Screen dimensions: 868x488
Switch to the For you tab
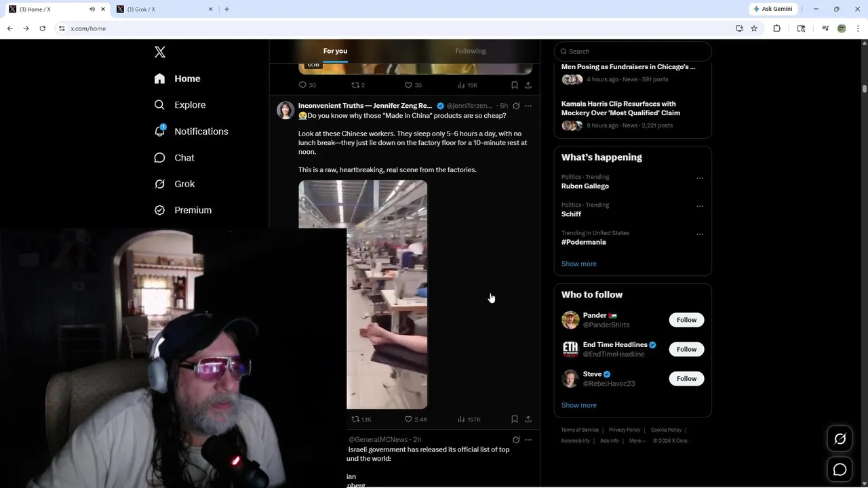(x=335, y=51)
